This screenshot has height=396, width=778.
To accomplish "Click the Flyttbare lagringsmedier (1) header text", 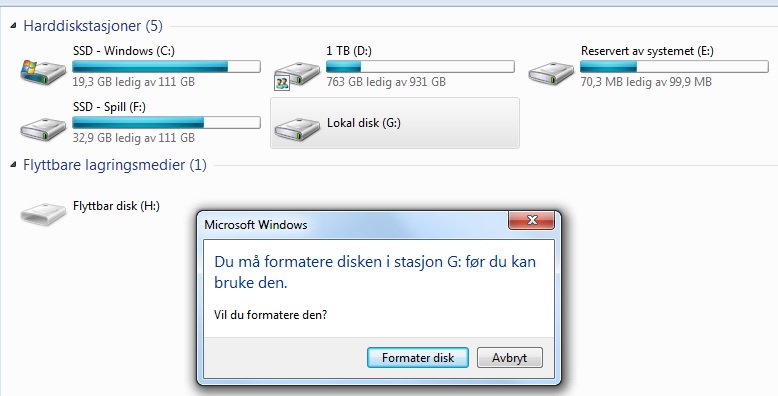I will pos(115,165).
